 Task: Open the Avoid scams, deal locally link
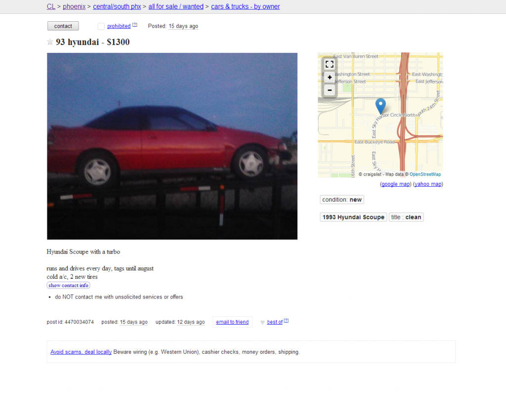[x=81, y=352]
